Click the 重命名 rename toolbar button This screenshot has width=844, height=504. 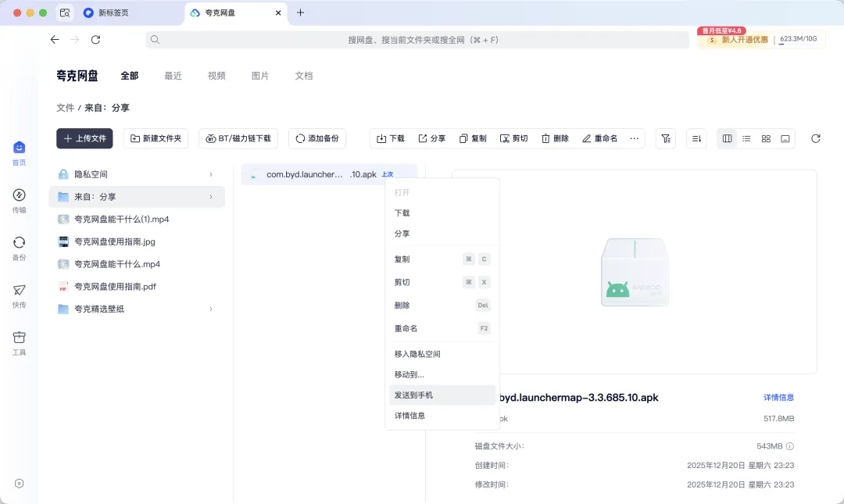point(599,138)
